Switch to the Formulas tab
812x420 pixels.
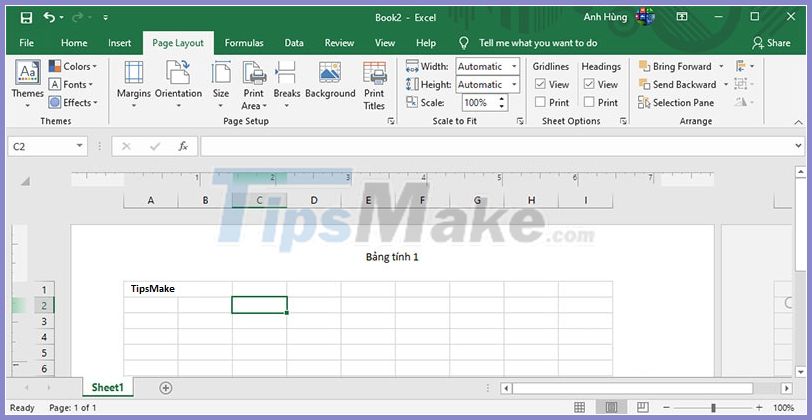click(x=244, y=43)
